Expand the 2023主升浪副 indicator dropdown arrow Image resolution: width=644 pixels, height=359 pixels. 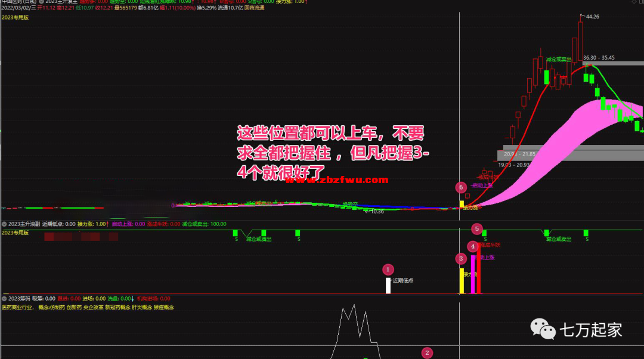4,224
